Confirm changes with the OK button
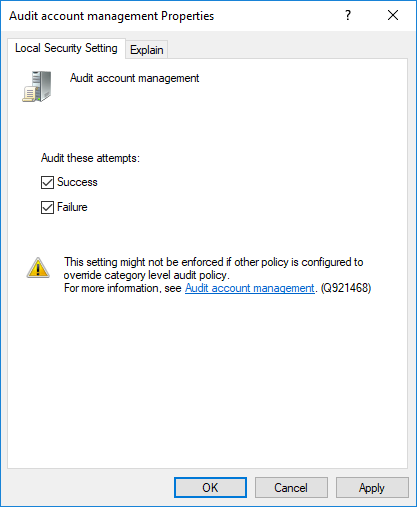Image resolution: width=417 pixels, height=507 pixels. point(210,487)
